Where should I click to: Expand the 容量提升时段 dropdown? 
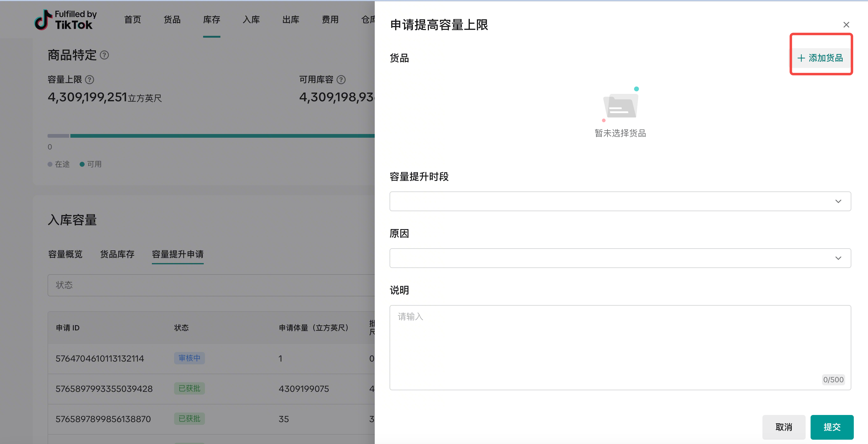tap(620, 201)
